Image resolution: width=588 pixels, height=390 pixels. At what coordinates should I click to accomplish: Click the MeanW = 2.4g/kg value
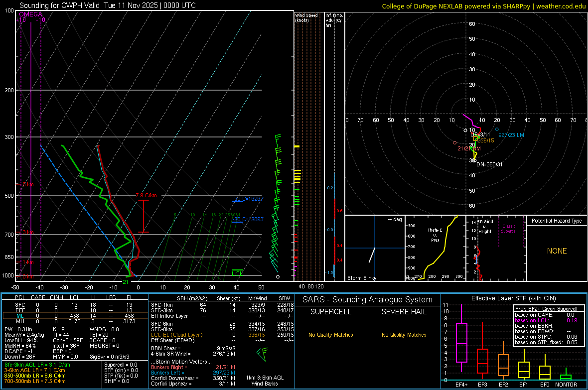click(x=24, y=335)
